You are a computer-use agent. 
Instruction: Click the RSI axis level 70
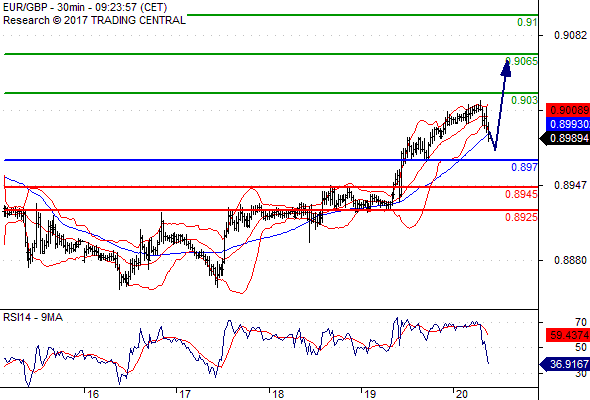581,322
